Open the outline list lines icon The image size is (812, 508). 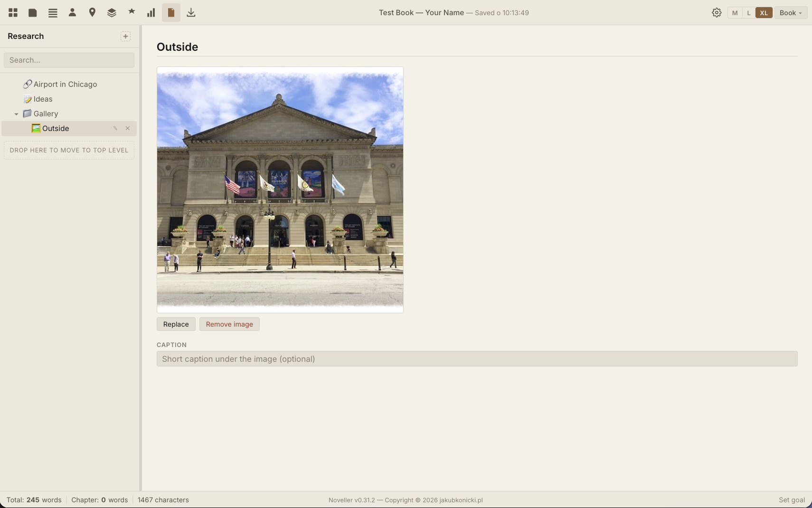click(53, 13)
